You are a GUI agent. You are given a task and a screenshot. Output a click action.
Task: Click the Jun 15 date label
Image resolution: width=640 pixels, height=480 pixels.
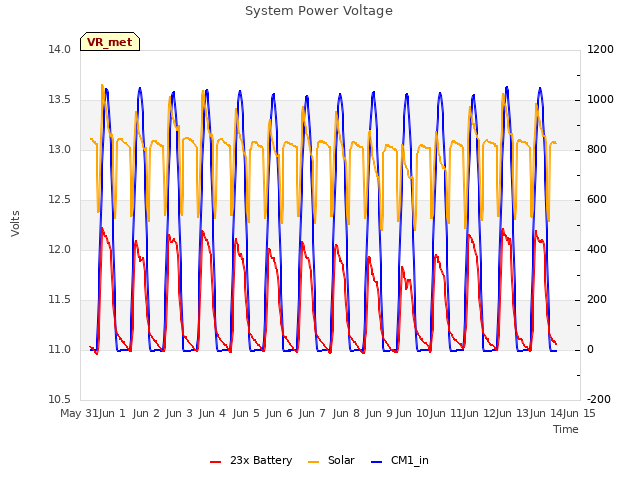click(x=579, y=413)
